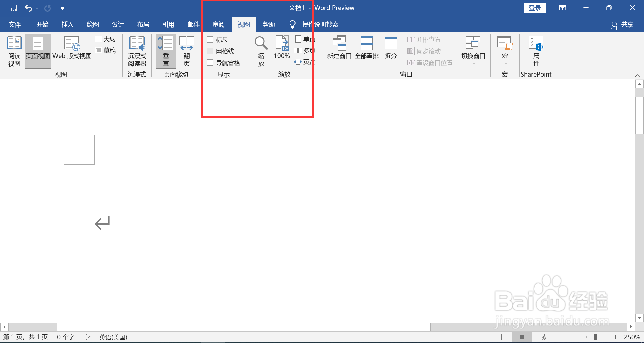Viewport: 644px width, 343px height.
Task: Enable the 标尺 (Ruler) checkbox
Action: (x=210, y=39)
